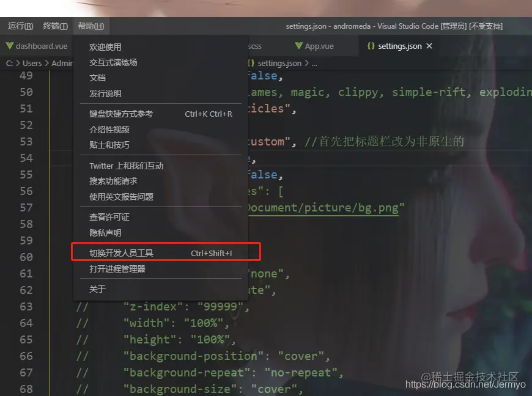Open the Document/picture/bg.png path link
Screen dimensions: 532x396
coord(323,208)
